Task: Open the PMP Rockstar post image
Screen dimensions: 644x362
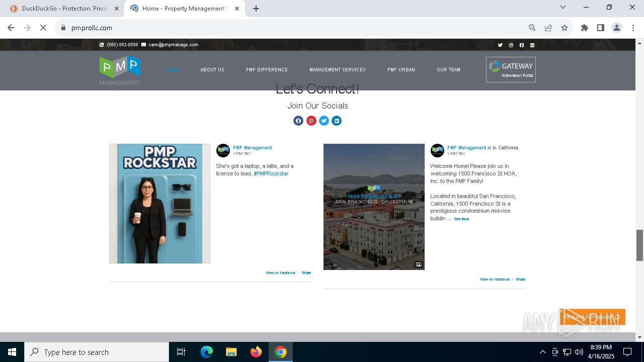Action: (159, 204)
